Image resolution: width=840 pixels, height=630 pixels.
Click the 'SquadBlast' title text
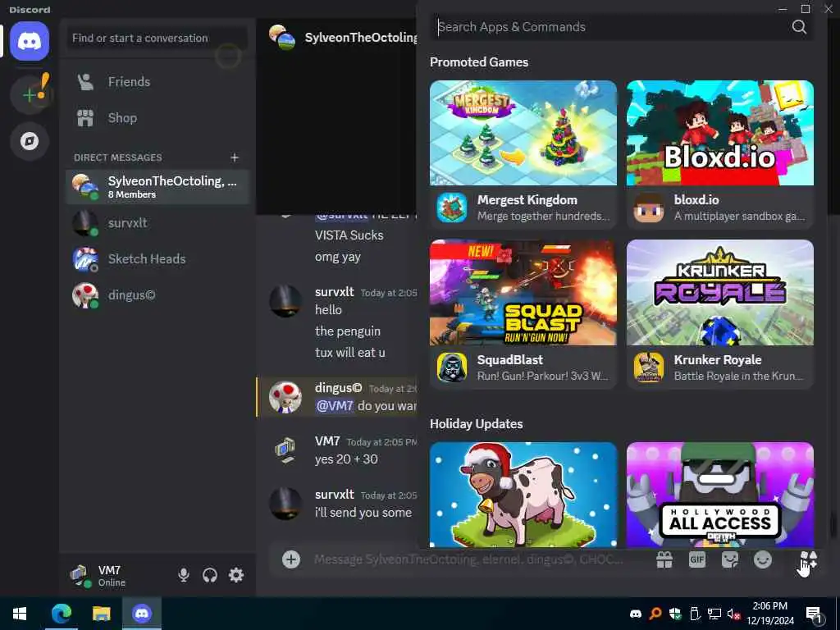coord(510,360)
